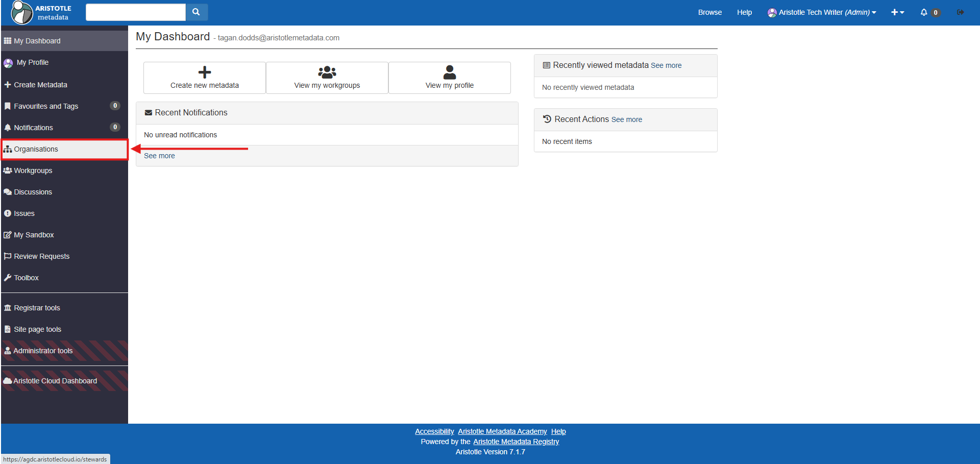Click the search magnifier button
Screen dimensions: 980x464
(x=196, y=12)
